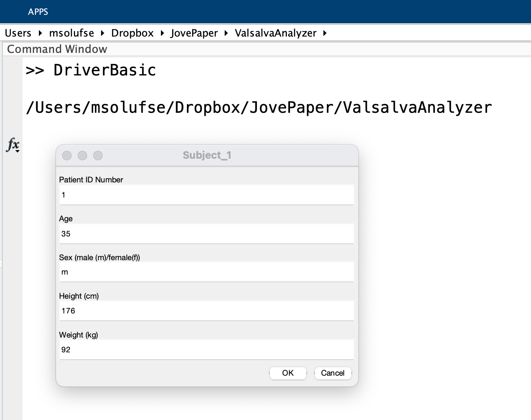Open the APPS ribbon tab
The height and width of the screenshot is (420, 531).
click(x=38, y=12)
